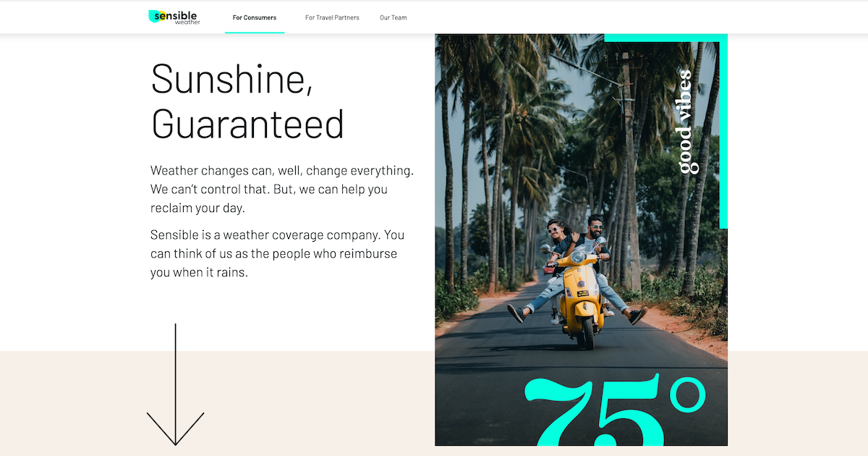
Task: Click the palm trees in hero photo
Action: coord(506,145)
